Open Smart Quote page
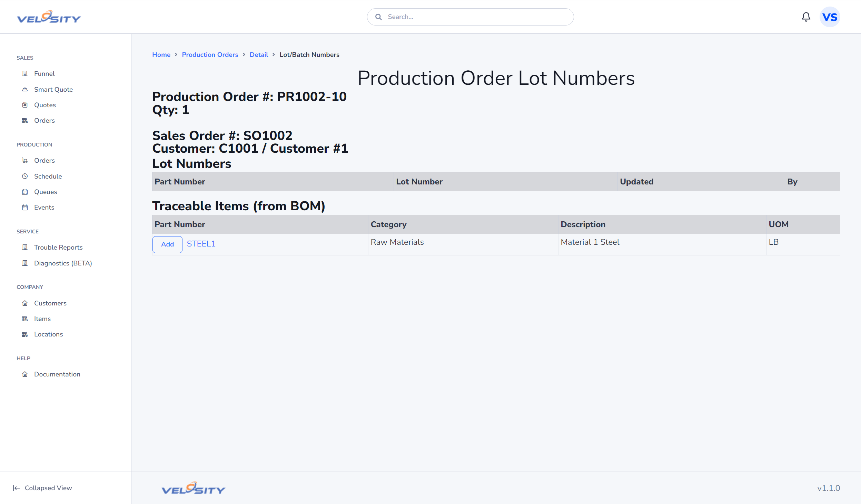The height and width of the screenshot is (504, 861). [x=53, y=89]
